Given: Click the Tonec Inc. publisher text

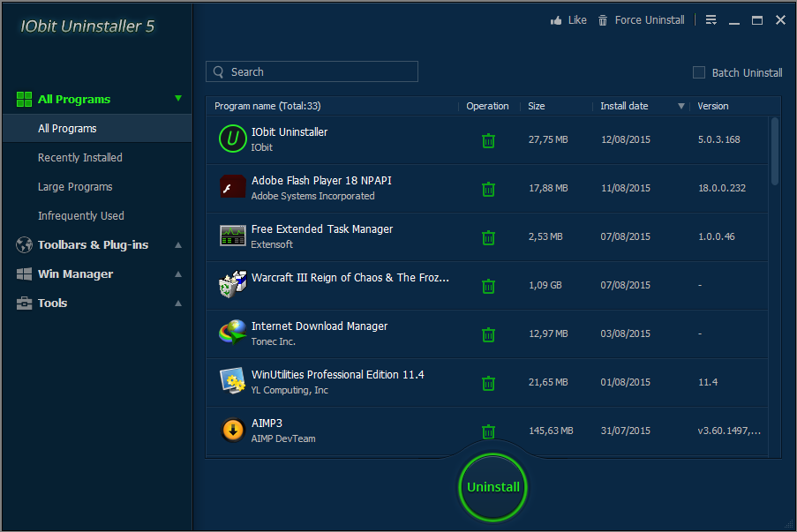Looking at the screenshot, I should pyautogui.click(x=273, y=341).
